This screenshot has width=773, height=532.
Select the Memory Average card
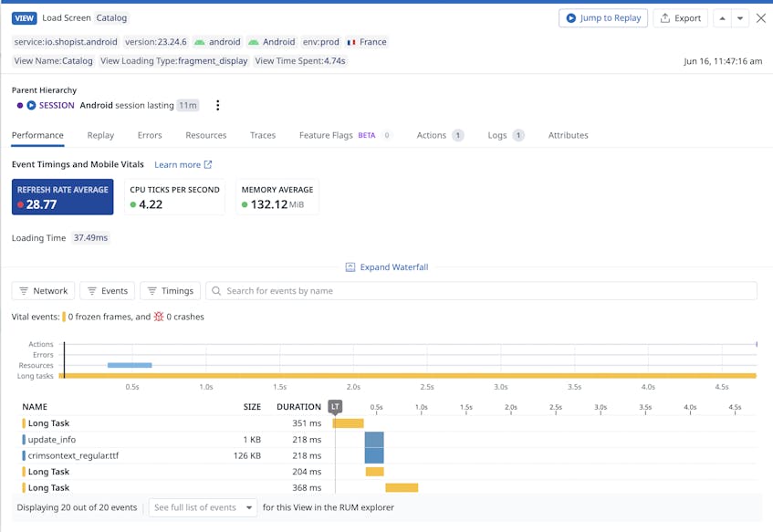277,197
